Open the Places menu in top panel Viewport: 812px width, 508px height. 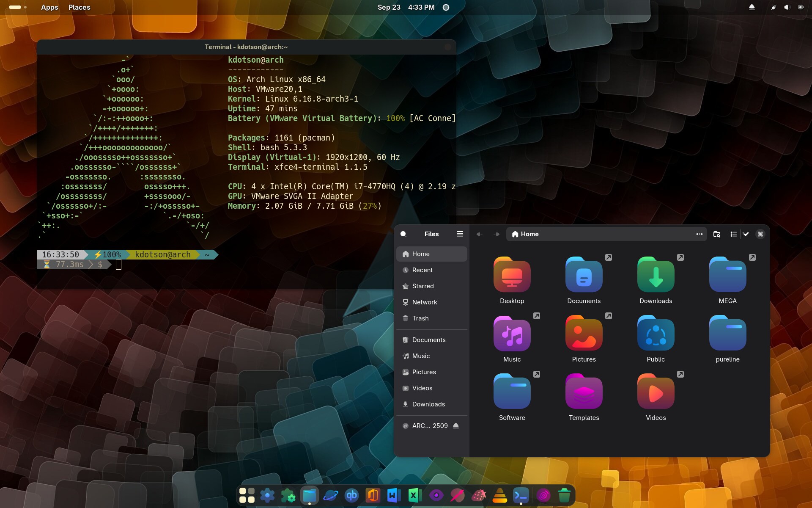tap(79, 7)
